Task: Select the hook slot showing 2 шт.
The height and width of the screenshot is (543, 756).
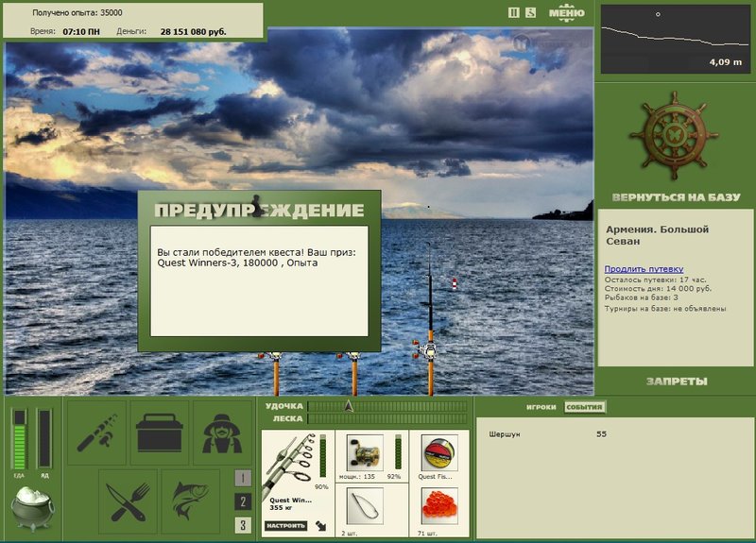Action: 365,506
